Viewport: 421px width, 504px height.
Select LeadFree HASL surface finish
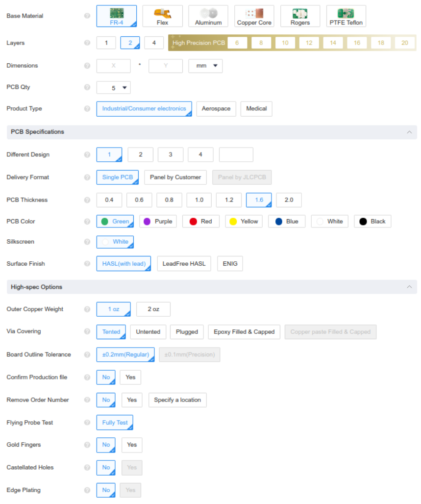(184, 264)
